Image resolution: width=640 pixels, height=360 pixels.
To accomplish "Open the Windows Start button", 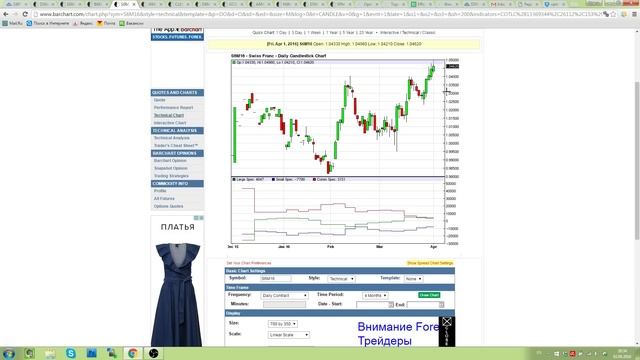I will pos(9,353).
